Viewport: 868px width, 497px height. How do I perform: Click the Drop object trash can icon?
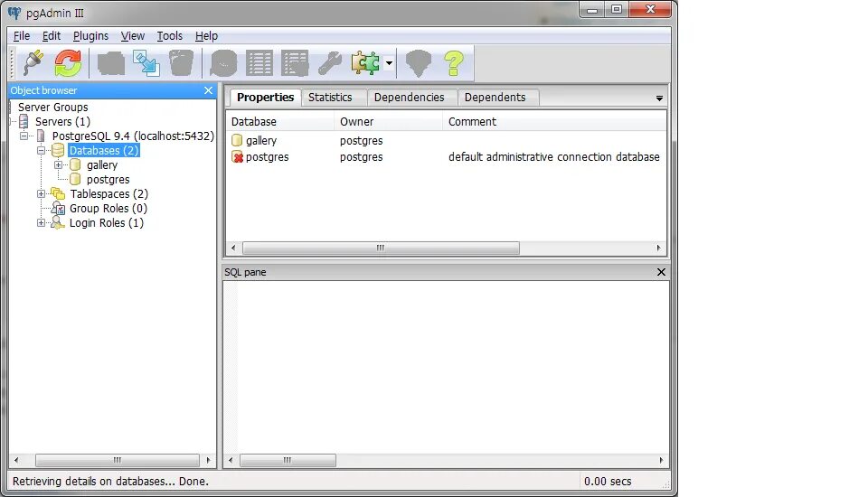coord(181,63)
